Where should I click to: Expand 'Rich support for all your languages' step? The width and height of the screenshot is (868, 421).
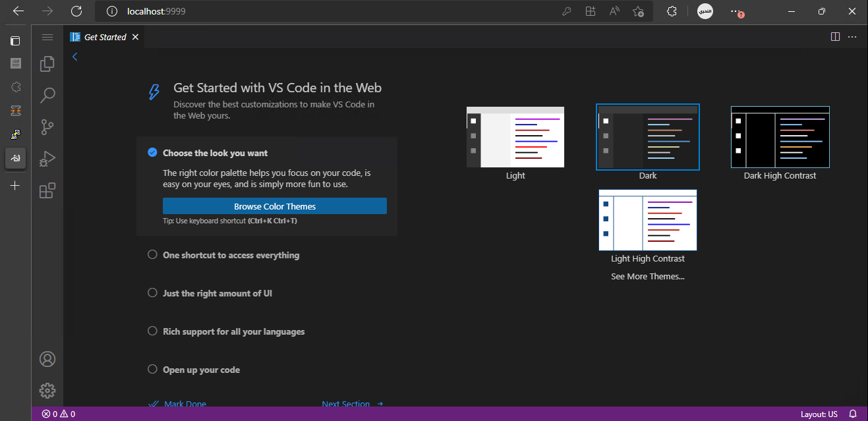click(234, 331)
